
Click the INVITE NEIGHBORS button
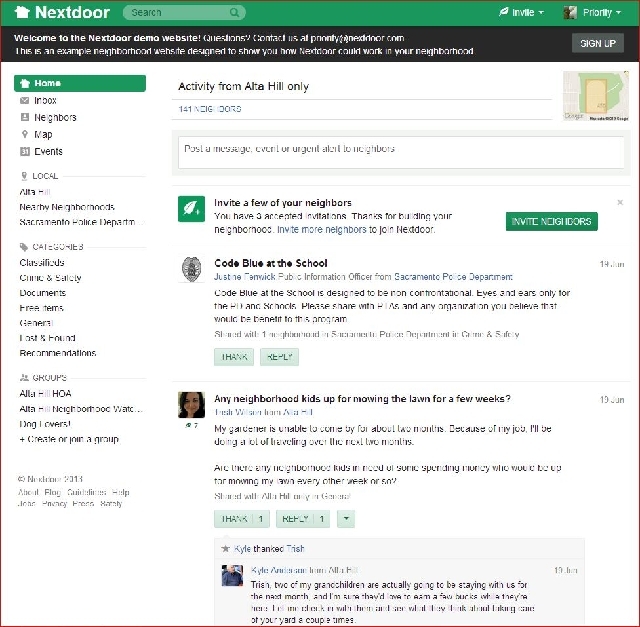551,221
